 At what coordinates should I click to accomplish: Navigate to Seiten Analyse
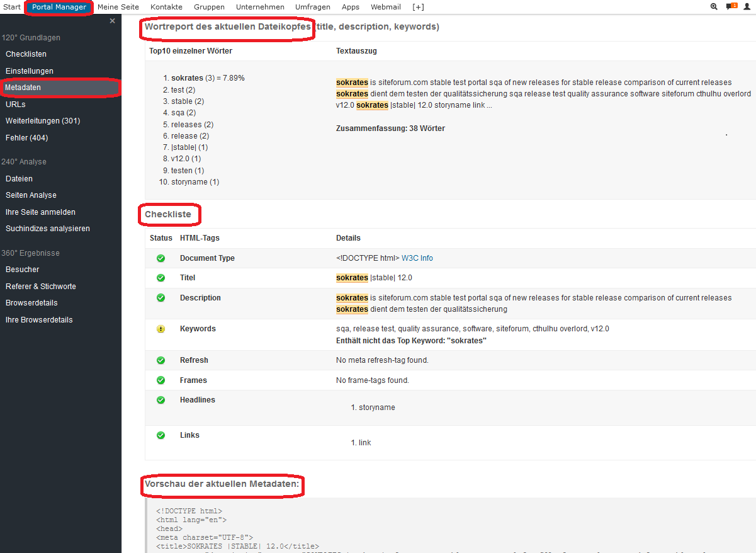pos(31,195)
